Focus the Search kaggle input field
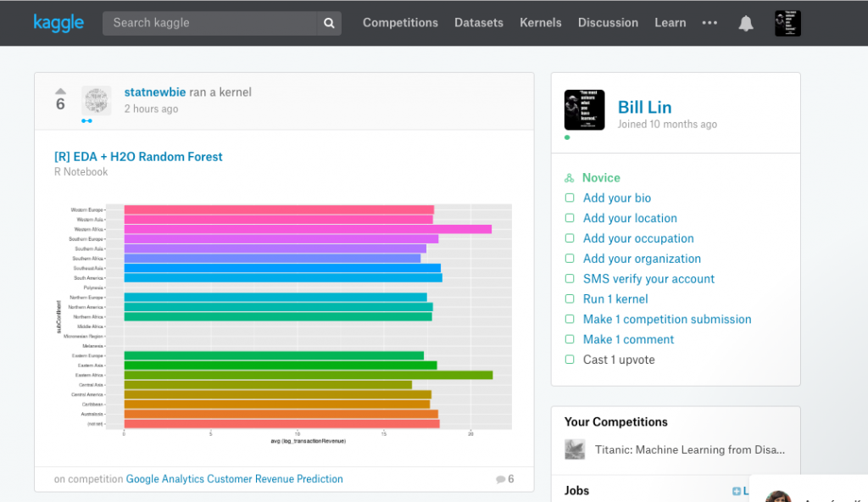This screenshot has width=868, height=502. [212, 23]
